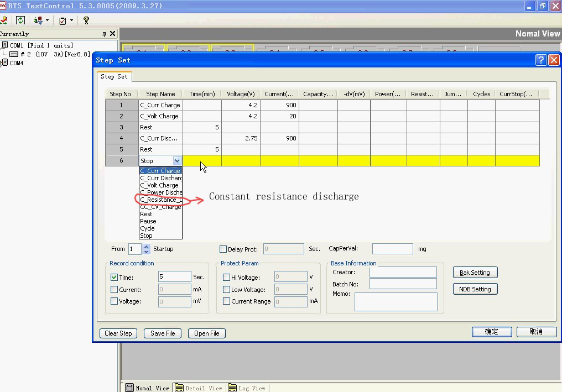The height and width of the screenshot is (392, 562).
Task: Click the Nomal View icon on status bar
Action: (x=129, y=388)
